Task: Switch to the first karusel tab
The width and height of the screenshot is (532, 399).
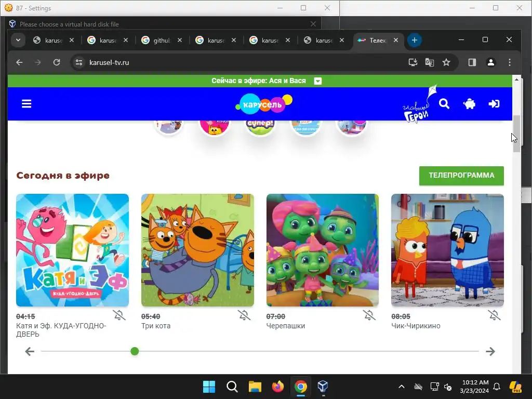Action: point(54,40)
